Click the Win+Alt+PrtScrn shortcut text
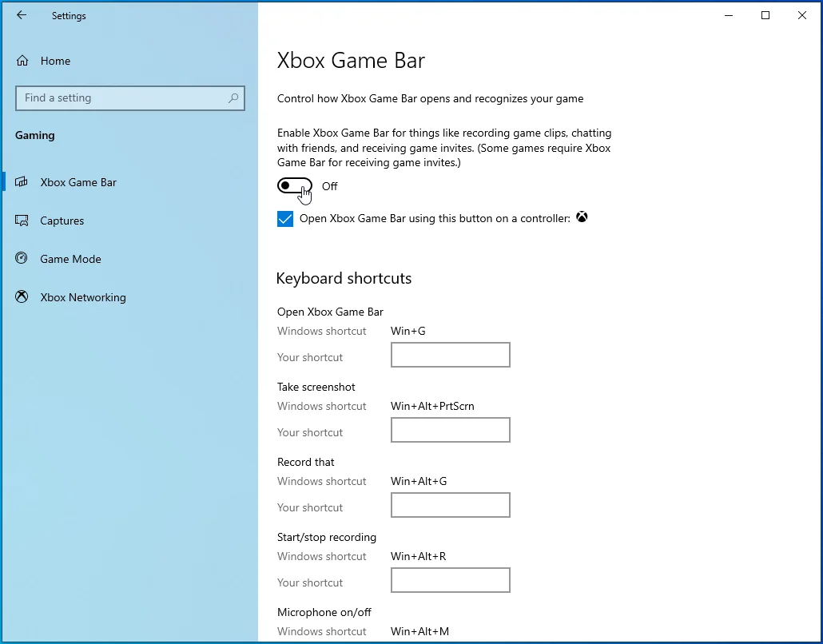The height and width of the screenshot is (644, 823). 432,406
